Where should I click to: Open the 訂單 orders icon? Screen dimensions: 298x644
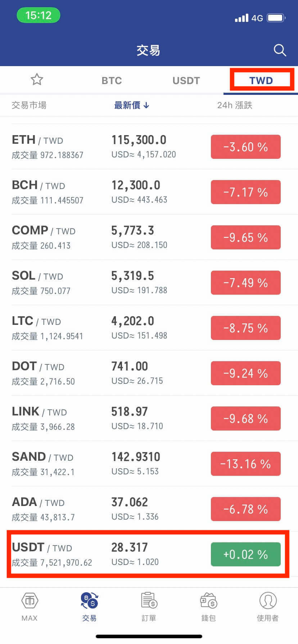pos(149,607)
